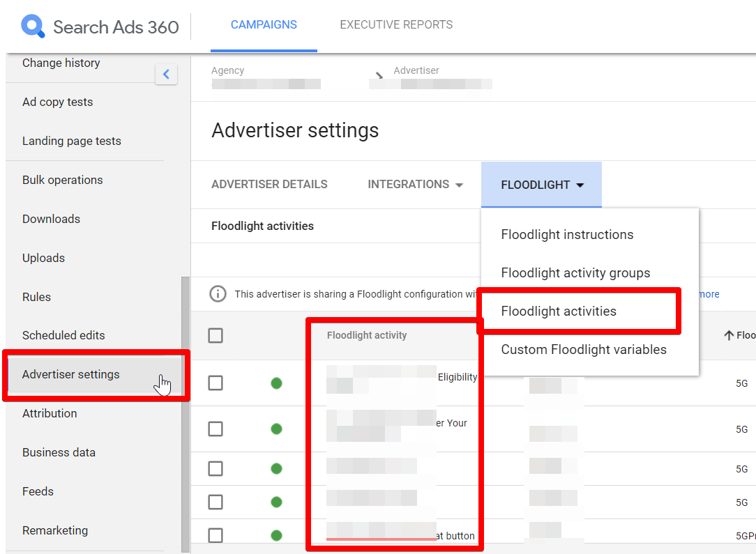Go to Uploads in the sidebar
The image size is (756, 554).
(43, 259)
